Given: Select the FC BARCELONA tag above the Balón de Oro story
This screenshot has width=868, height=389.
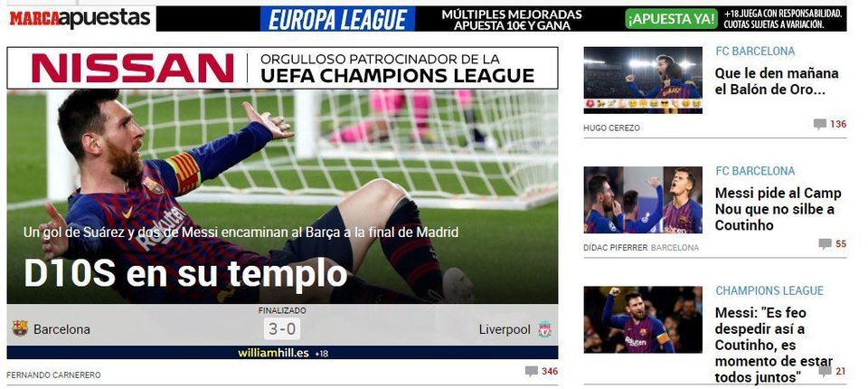Looking at the screenshot, I should coord(754,51).
